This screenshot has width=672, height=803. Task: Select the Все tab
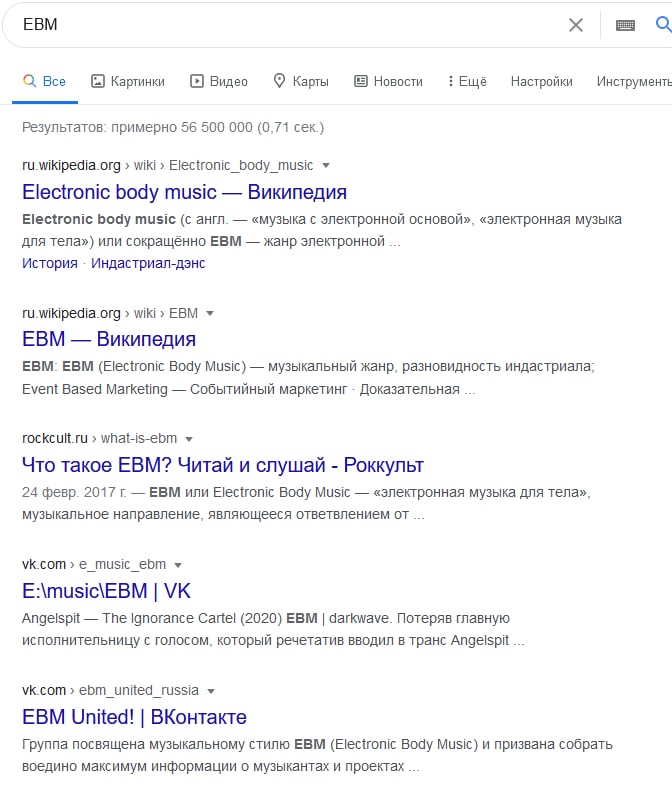45,81
